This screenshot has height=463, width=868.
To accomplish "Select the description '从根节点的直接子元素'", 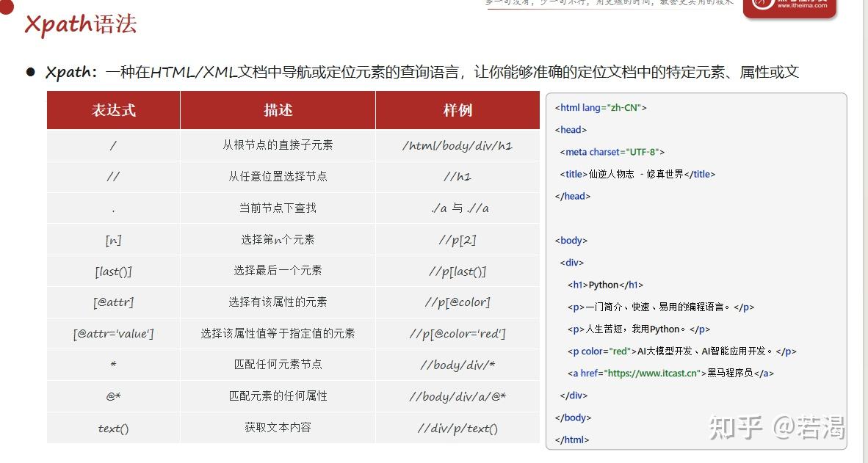I will pyautogui.click(x=278, y=145).
